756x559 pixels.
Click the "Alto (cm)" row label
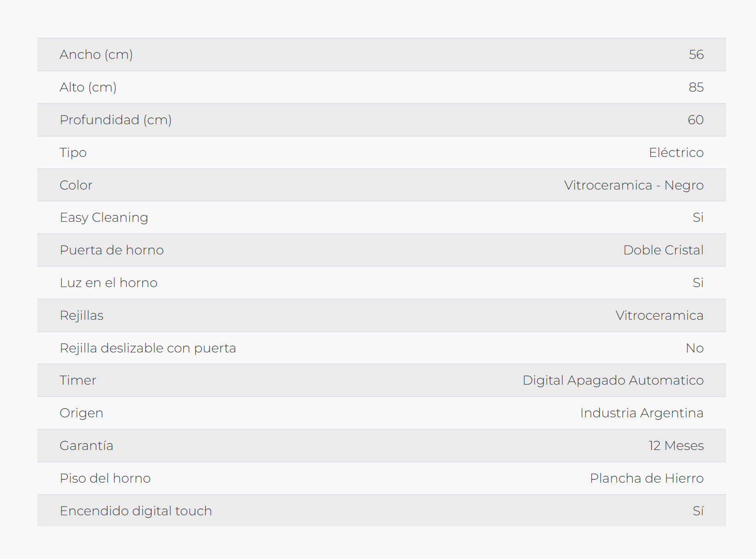click(88, 87)
